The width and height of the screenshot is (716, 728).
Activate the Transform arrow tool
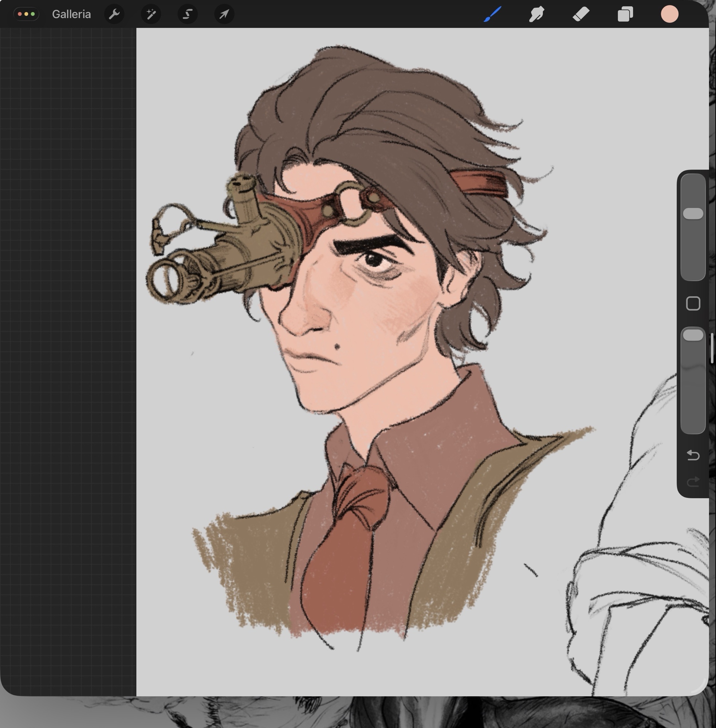224,14
